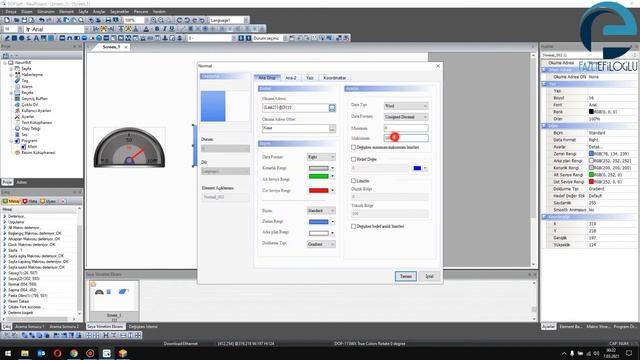Toggle target limits from variable checkbox

tap(353, 226)
